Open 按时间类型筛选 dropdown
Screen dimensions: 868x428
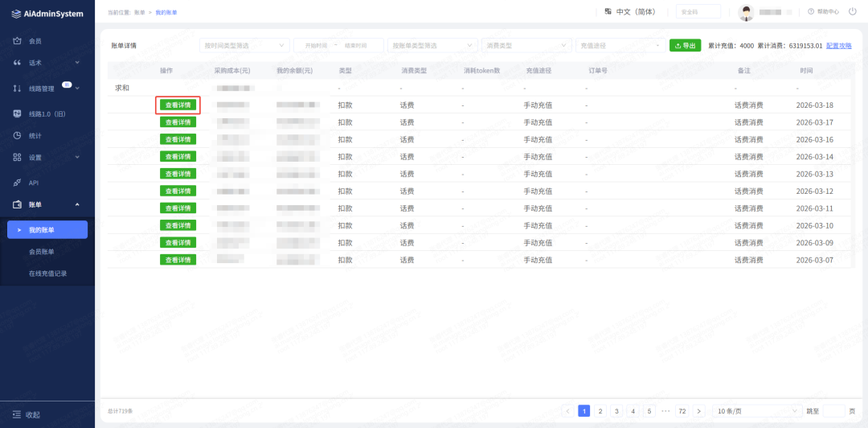[244, 46]
